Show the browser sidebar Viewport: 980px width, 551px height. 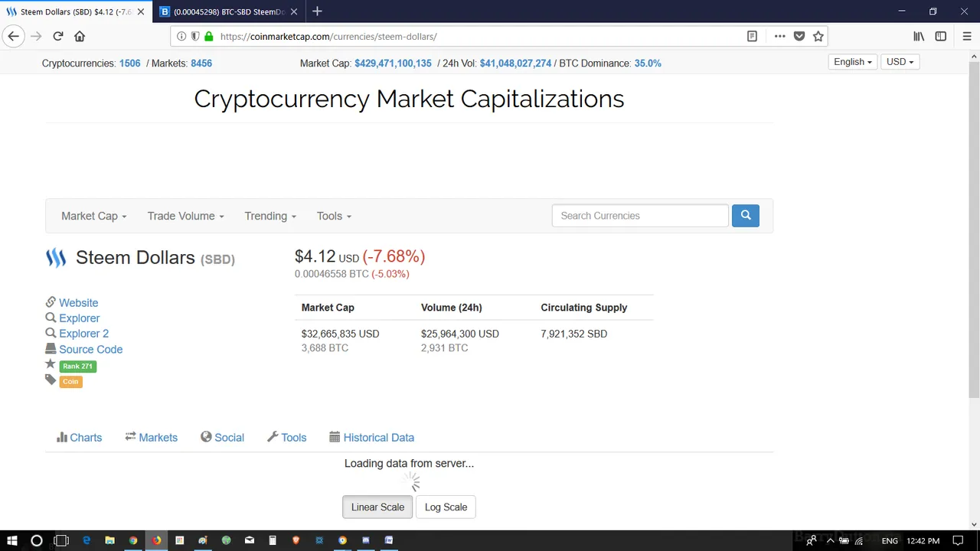(941, 36)
